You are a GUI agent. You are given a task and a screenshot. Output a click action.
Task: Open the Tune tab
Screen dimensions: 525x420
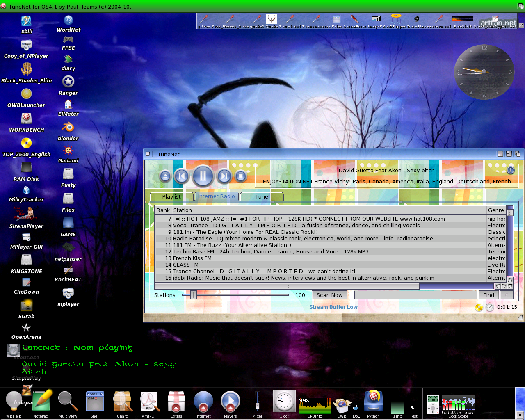coord(262,196)
